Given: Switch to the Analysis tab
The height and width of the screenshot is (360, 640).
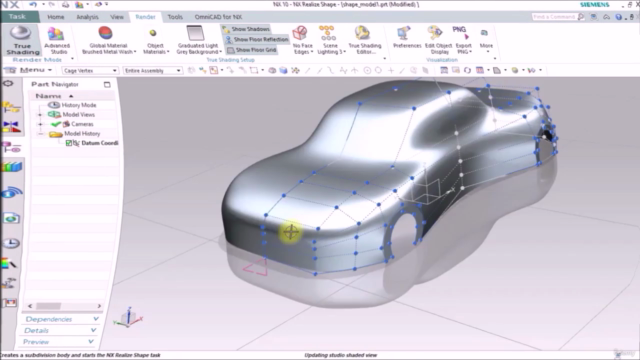Looking at the screenshot, I should (87, 17).
